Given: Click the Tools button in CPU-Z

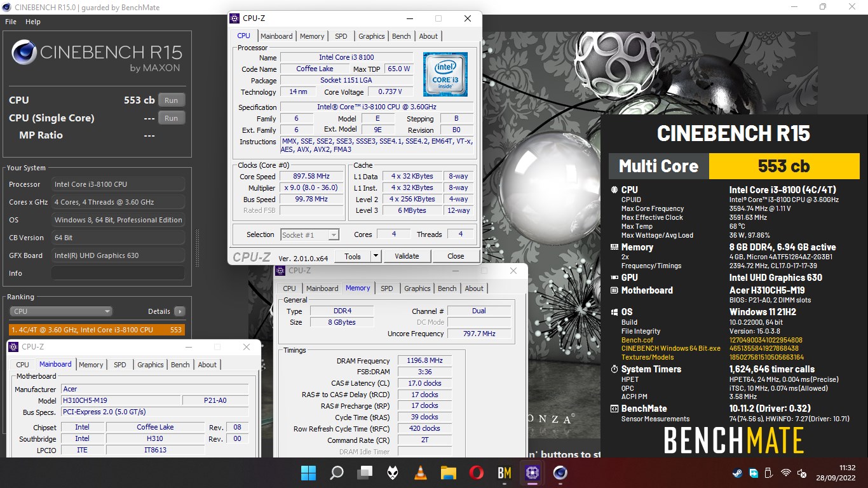Looking at the screenshot, I should (x=353, y=257).
